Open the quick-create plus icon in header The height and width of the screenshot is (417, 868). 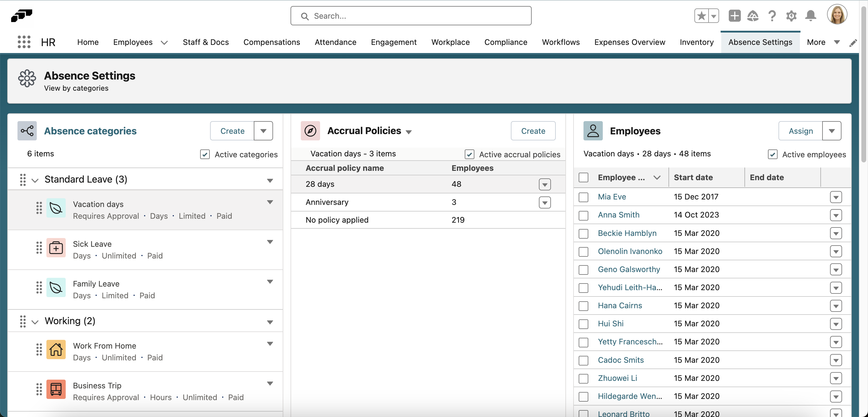pyautogui.click(x=734, y=15)
